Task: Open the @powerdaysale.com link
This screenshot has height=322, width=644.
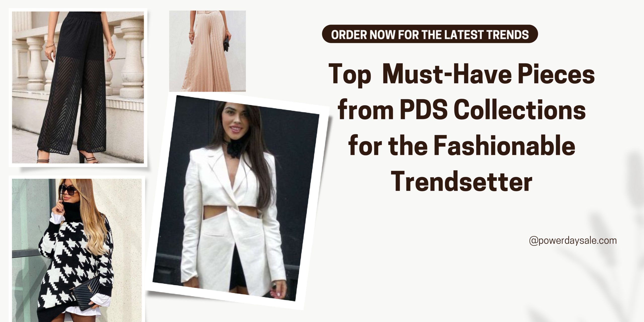Action: (x=573, y=241)
